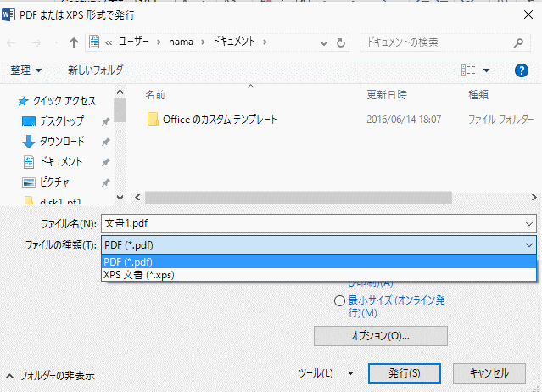Open the 整理 dropdown menu
Image resolution: width=542 pixels, height=392 pixels.
(x=26, y=70)
